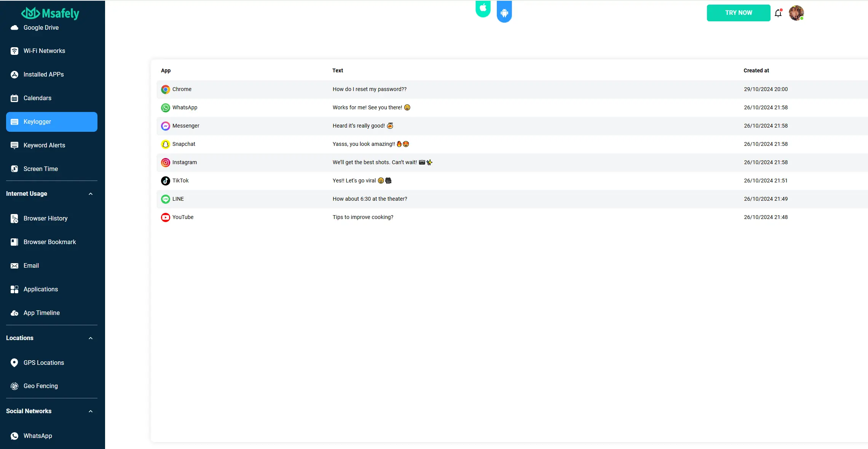868x449 pixels.
Task: Collapse the Locations section chevron
Action: pos(91,338)
